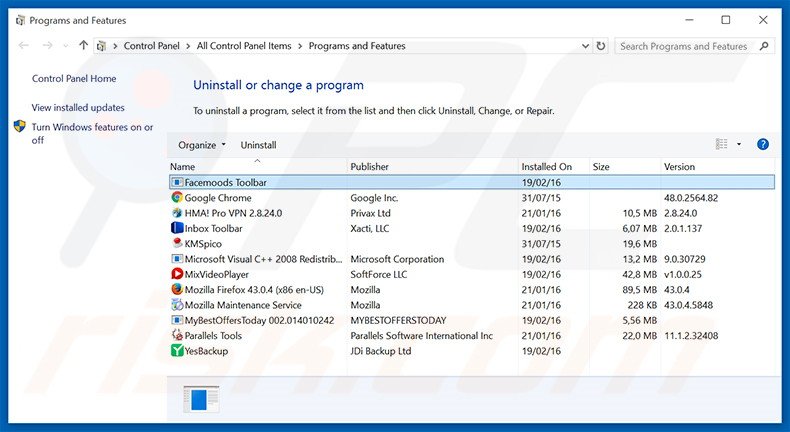Click the search magnifier icon
Screen dimensions: 790x432
pos(764,46)
